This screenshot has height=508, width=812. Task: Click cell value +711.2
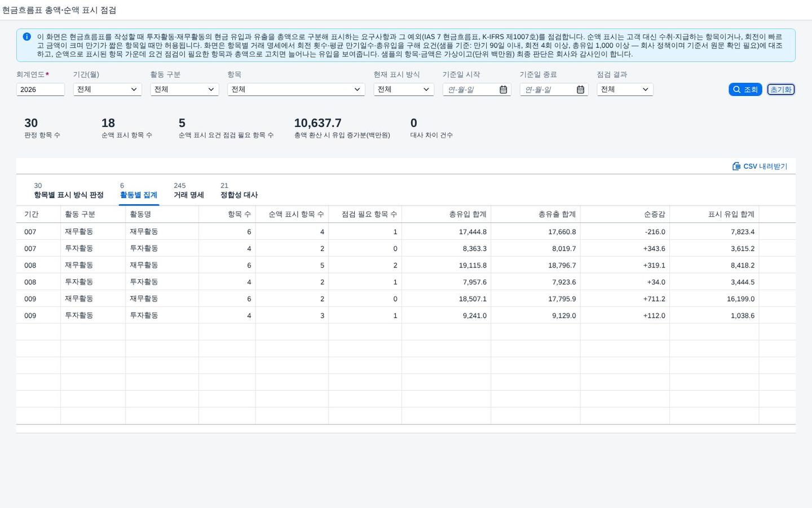[654, 299]
